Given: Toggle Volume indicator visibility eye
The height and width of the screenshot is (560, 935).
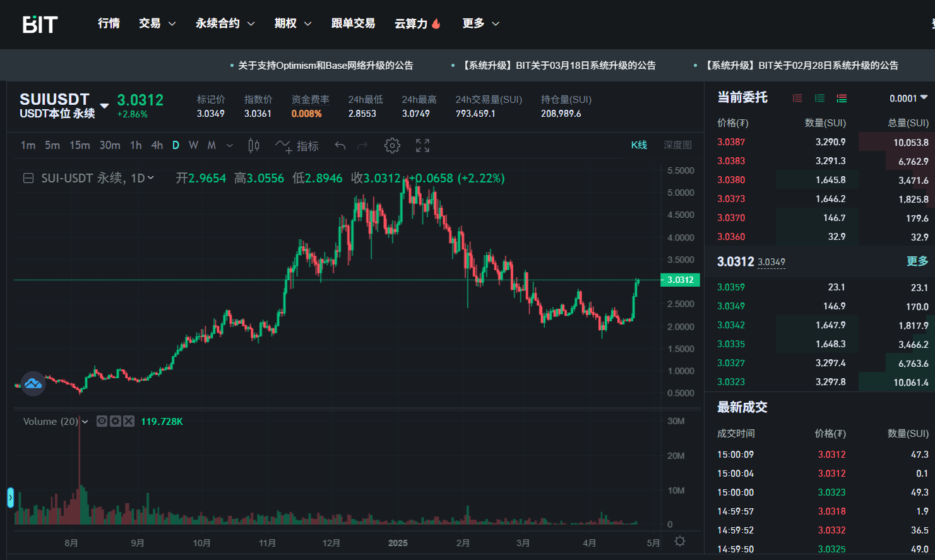Looking at the screenshot, I should (102, 421).
